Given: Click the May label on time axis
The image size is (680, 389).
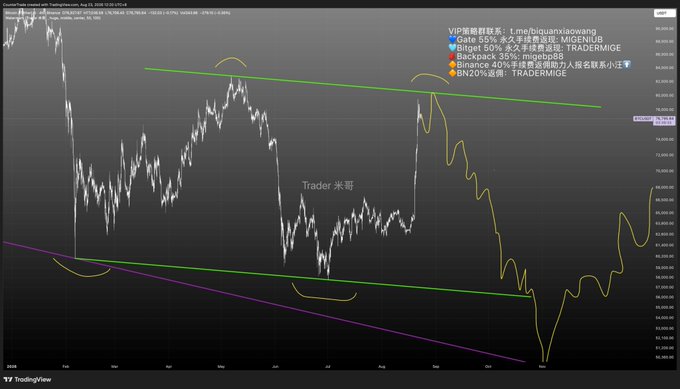Looking at the screenshot, I should (x=221, y=366).
